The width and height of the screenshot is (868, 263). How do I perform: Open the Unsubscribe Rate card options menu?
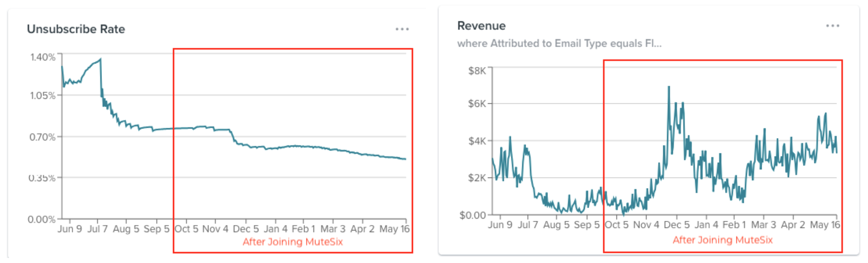402,29
